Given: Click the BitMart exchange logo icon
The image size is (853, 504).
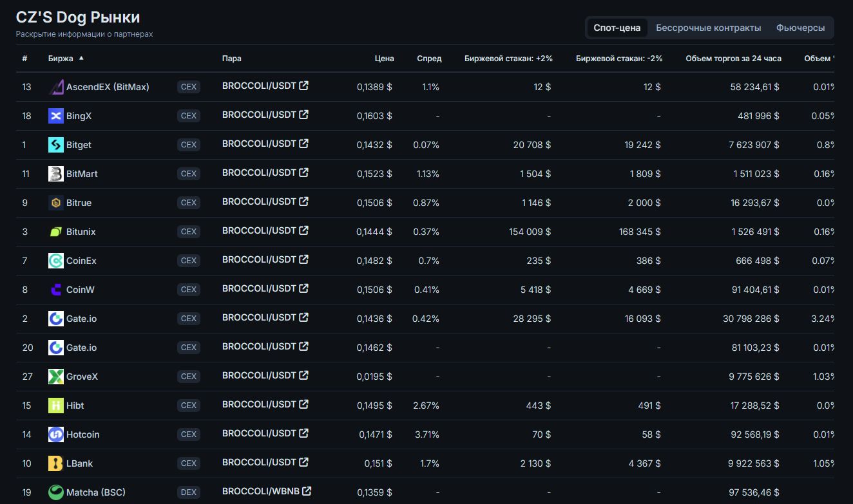Looking at the screenshot, I should (x=56, y=174).
